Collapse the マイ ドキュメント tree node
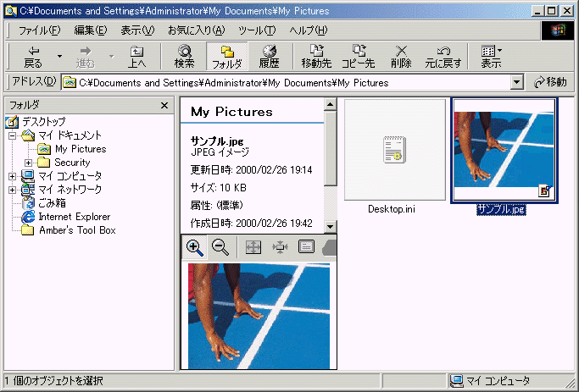 12,135
